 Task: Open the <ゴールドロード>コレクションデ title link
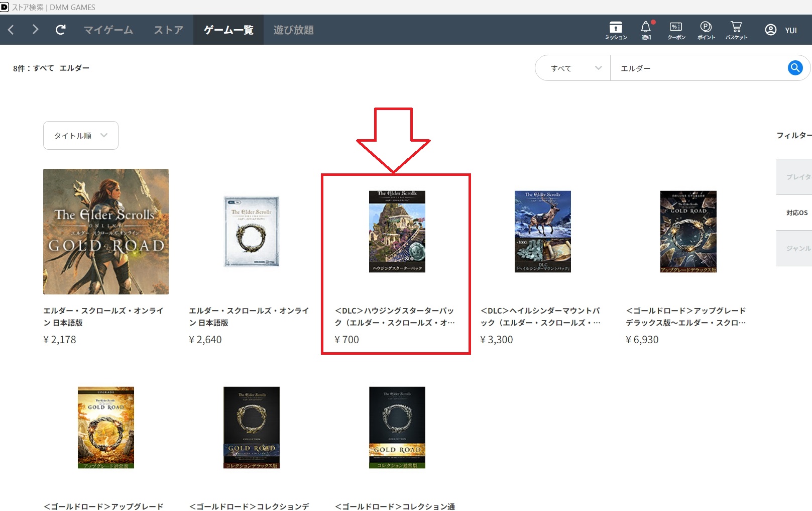(249, 506)
